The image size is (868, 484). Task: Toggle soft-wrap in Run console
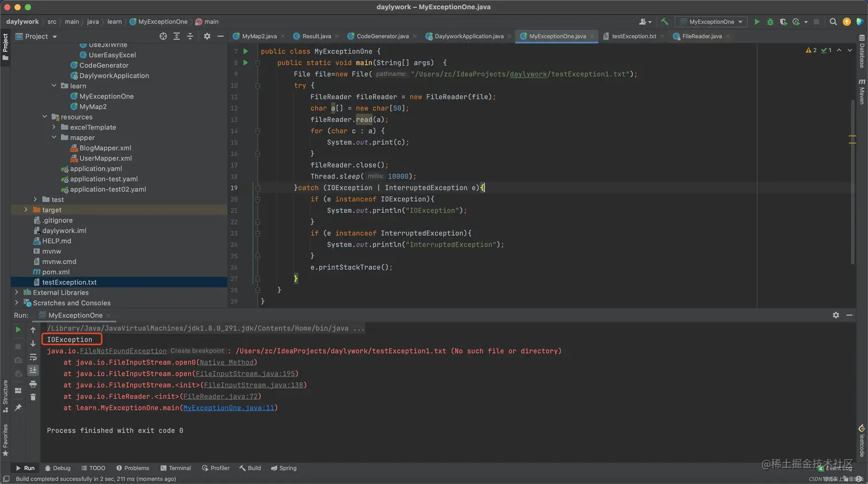(33, 357)
